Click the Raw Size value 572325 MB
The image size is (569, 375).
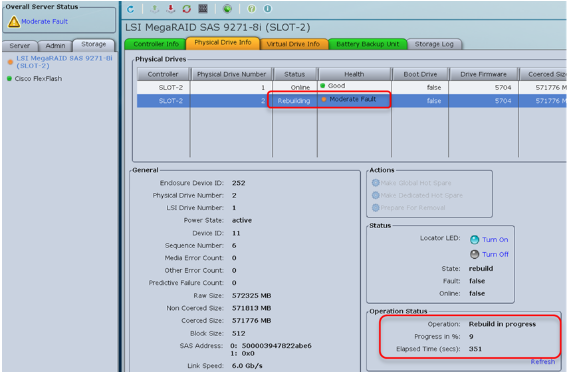tap(251, 295)
